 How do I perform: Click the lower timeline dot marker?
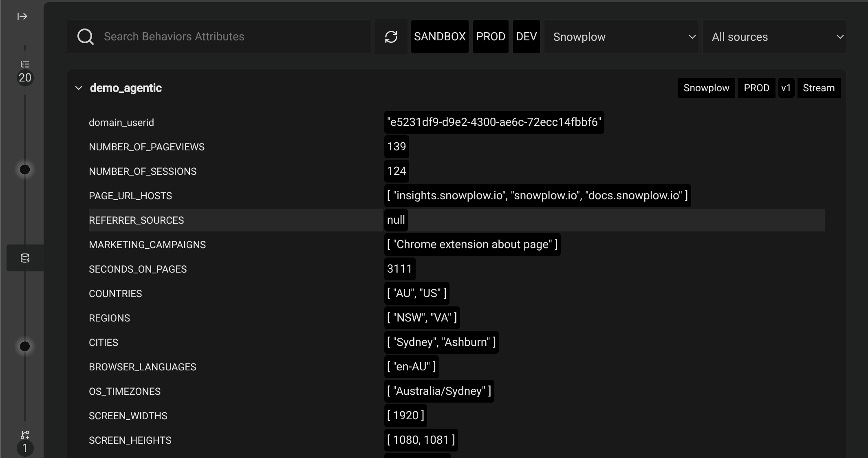pos(24,347)
